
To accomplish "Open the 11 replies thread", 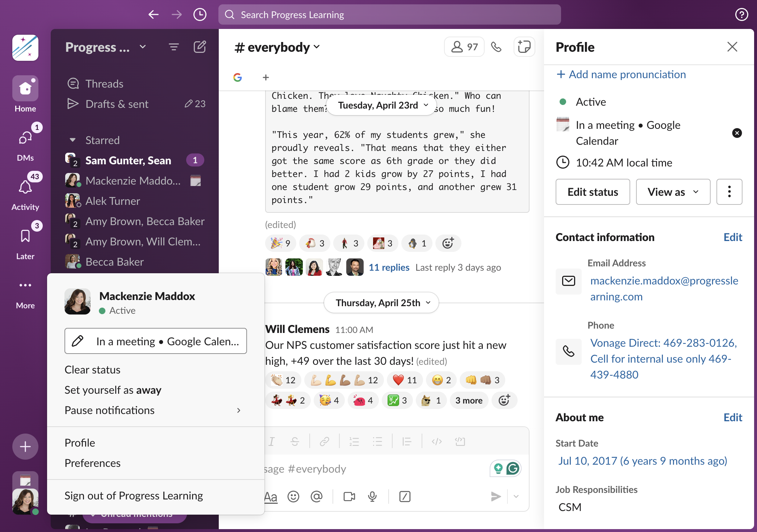I will (x=389, y=267).
